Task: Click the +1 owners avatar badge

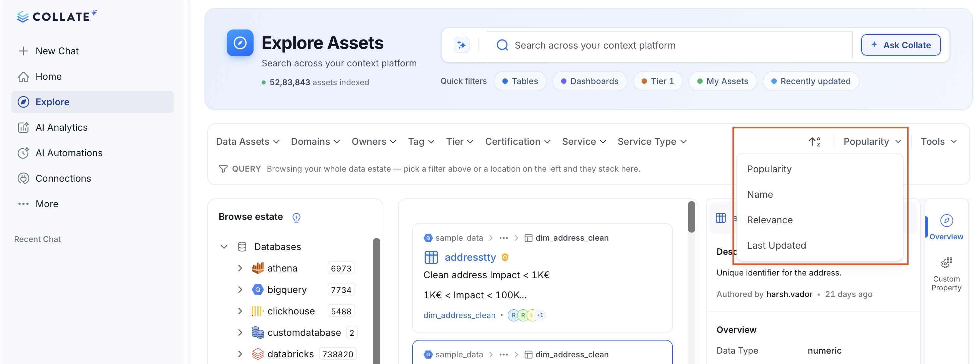Action: (x=539, y=315)
